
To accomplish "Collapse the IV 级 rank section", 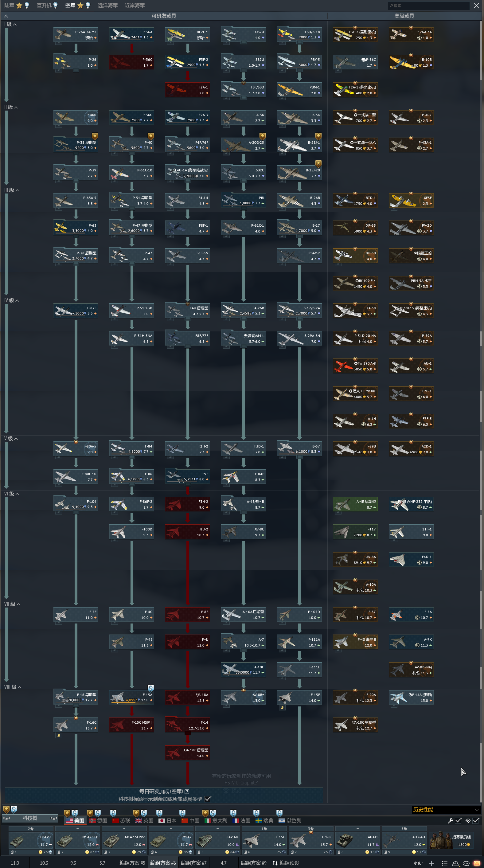I will (x=12, y=300).
